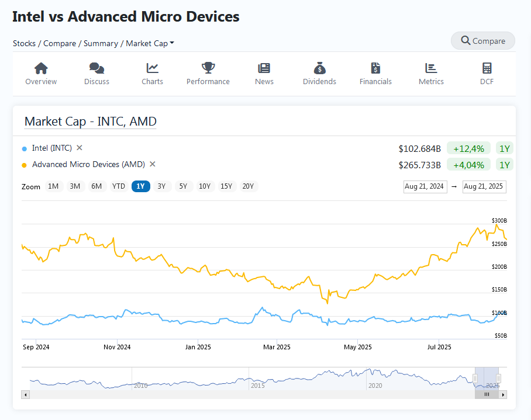Open the Dividends money bag icon
The width and height of the screenshot is (531, 420).
(x=319, y=68)
